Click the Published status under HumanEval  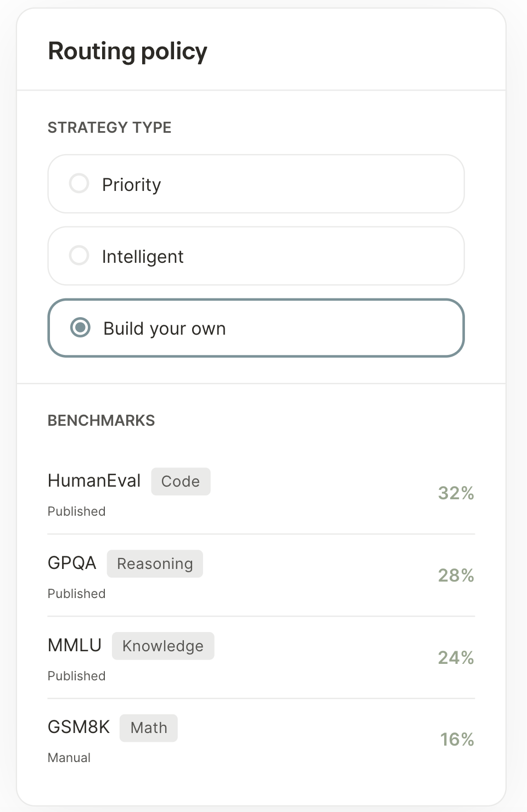(x=76, y=511)
